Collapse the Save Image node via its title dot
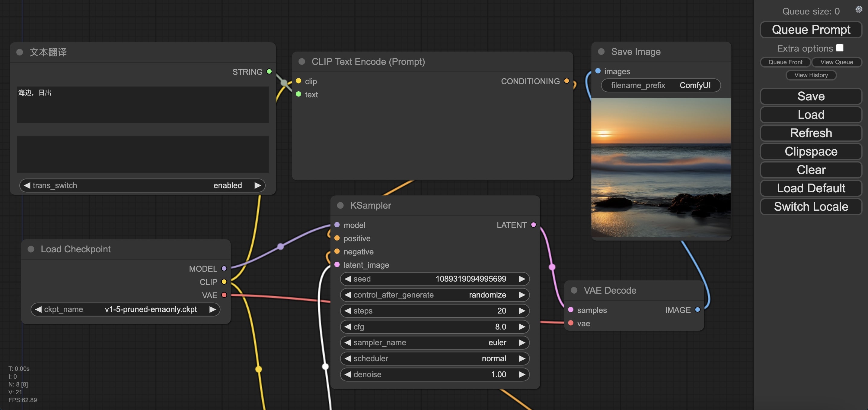This screenshot has width=868, height=410. pos(601,52)
